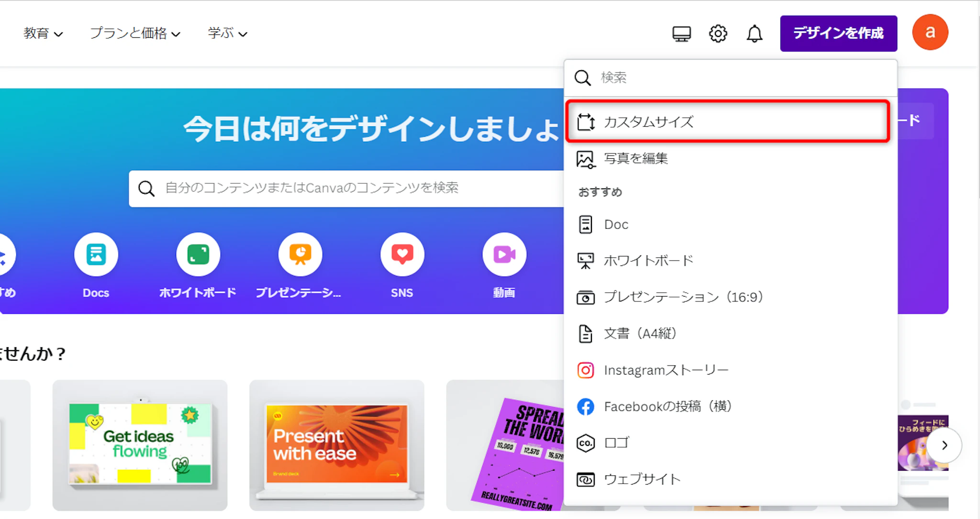
Task: Click the ホワイトボード circle icon
Action: 198,254
